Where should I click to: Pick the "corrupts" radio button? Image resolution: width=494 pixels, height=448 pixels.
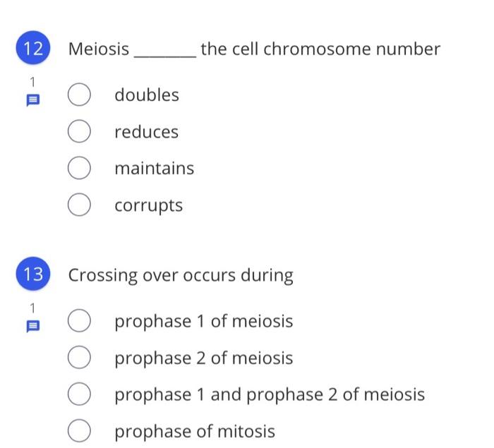pos(79,205)
